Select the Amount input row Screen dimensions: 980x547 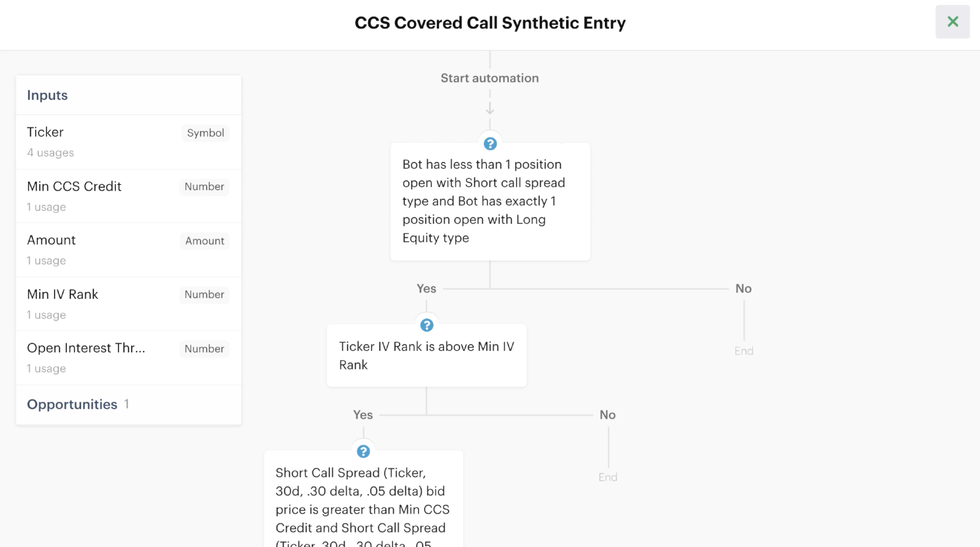point(129,250)
